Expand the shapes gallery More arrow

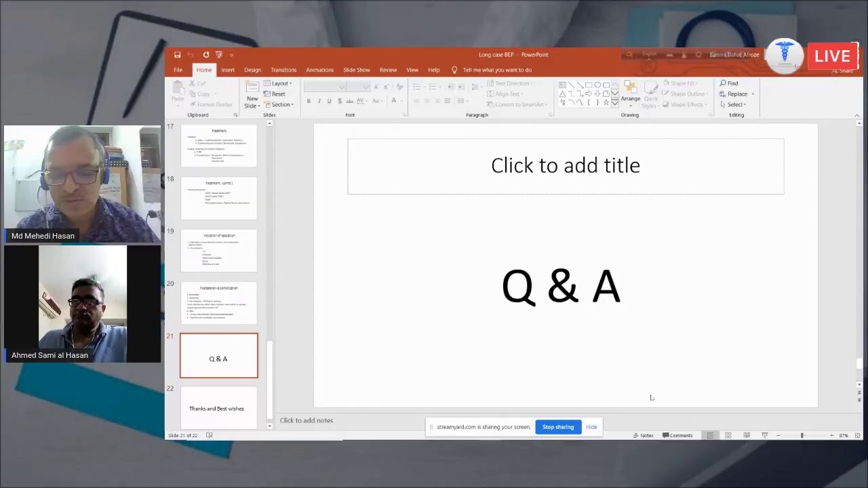click(615, 104)
